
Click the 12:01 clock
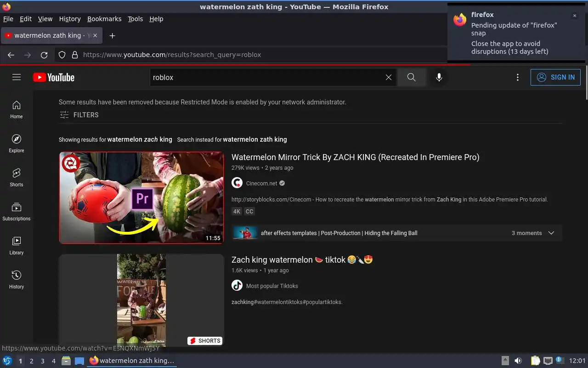pyautogui.click(x=577, y=361)
